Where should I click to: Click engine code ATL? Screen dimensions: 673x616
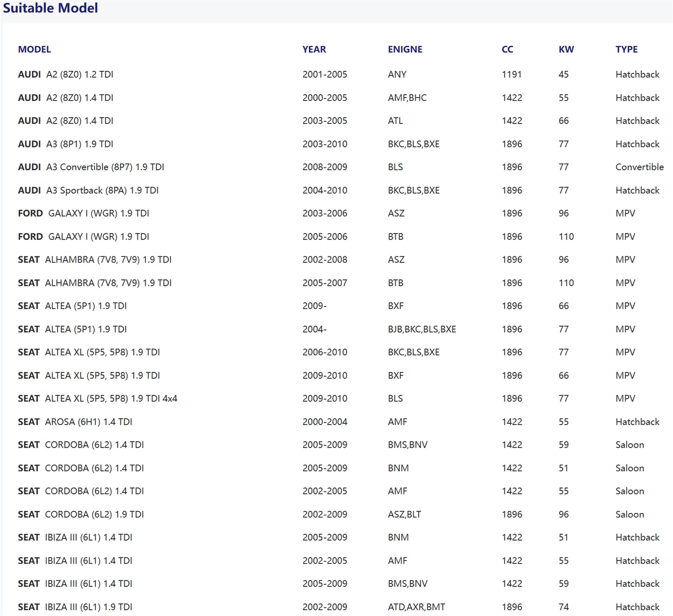(395, 121)
